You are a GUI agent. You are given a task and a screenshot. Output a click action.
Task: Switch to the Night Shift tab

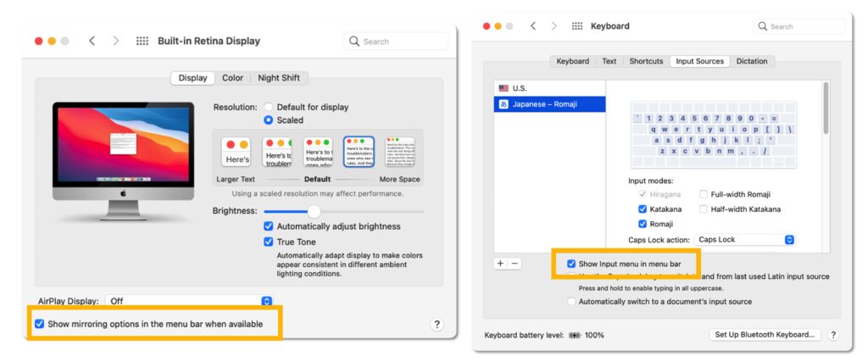[x=278, y=78]
